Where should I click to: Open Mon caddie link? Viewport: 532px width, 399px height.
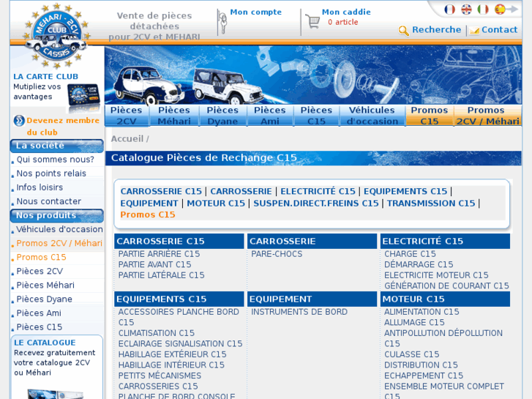346,12
